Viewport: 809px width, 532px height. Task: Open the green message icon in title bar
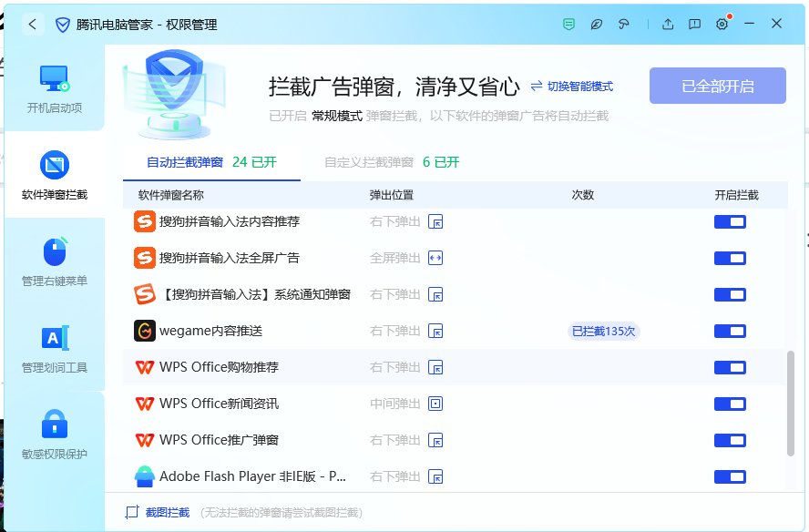569,25
